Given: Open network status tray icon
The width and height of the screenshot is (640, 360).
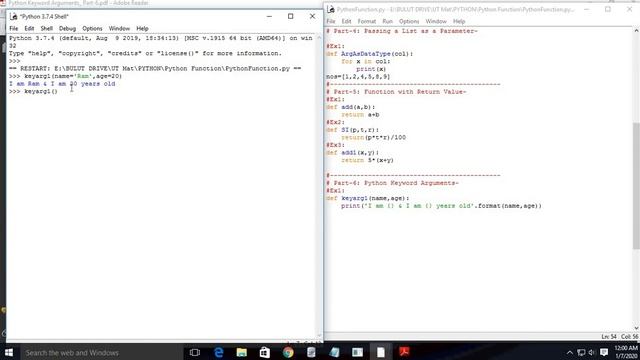Looking at the screenshot, I should coord(581,353).
